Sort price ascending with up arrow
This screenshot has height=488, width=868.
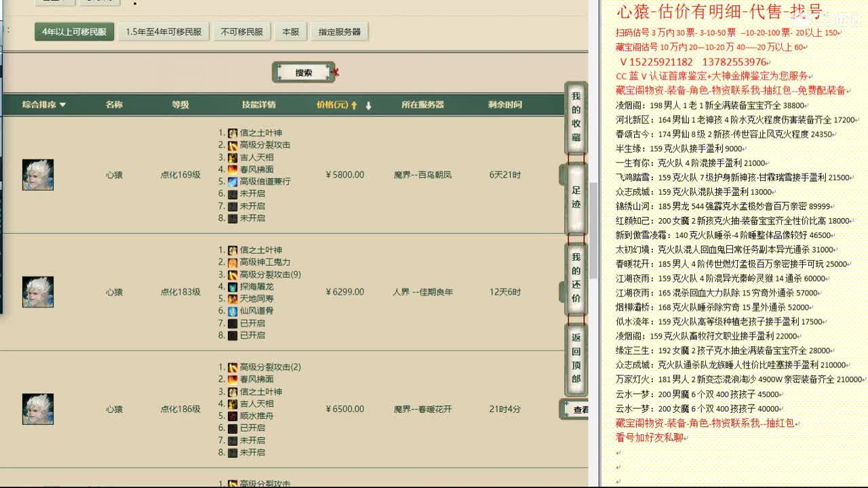[x=354, y=106]
